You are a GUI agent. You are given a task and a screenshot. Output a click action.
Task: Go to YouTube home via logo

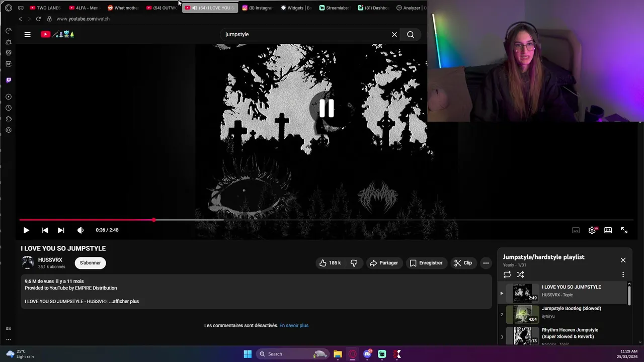click(58, 34)
